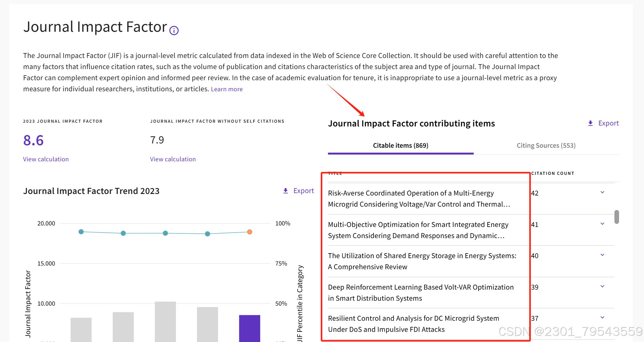Click the orange data point on trend line

pyautogui.click(x=249, y=232)
